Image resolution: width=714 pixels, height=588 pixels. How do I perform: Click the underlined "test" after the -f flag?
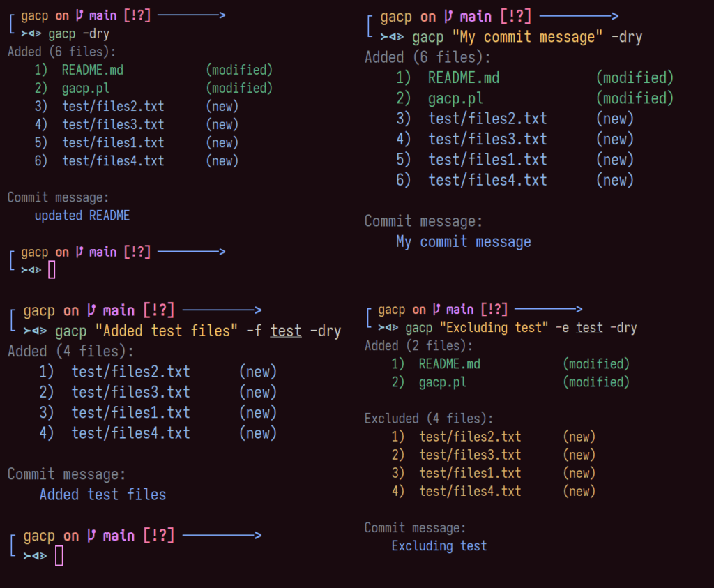click(286, 331)
